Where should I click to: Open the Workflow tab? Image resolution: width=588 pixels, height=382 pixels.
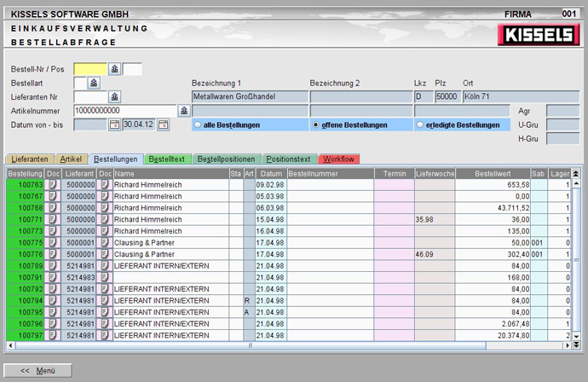pyautogui.click(x=339, y=159)
